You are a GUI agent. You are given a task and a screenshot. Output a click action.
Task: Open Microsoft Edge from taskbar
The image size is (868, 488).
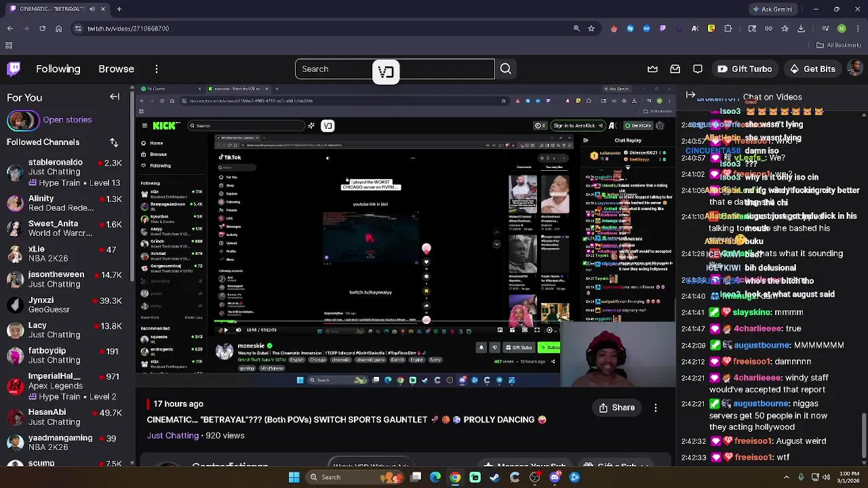click(435, 477)
